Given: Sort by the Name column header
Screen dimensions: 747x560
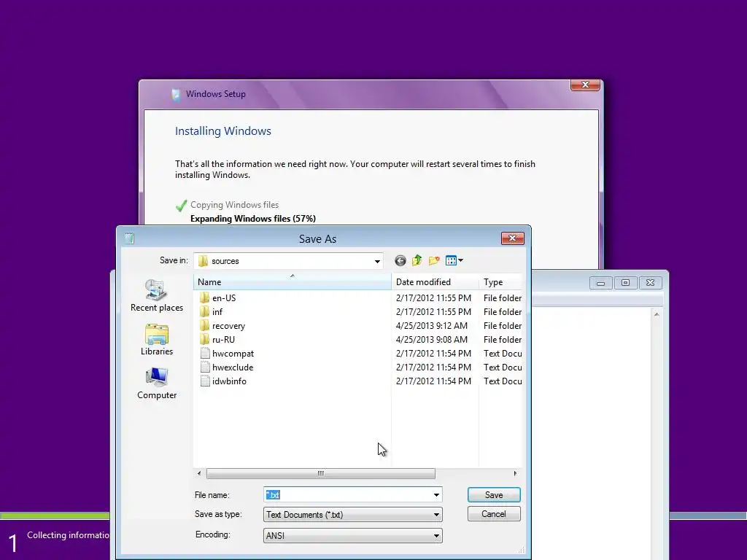Looking at the screenshot, I should (292, 282).
